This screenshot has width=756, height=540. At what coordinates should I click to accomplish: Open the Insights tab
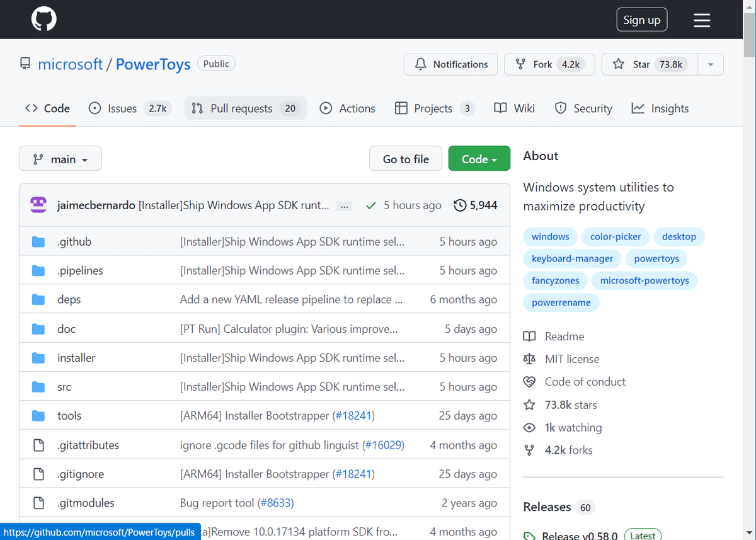(660, 108)
